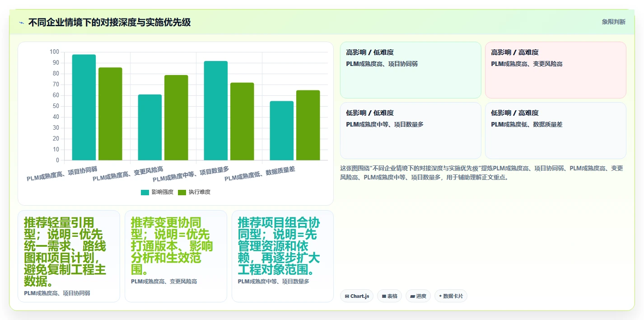The width and height of the screenshot is (644, 320).
Task: Click the teal bar for PLM成熟度高、项目协同弱
Action: (x=84, y=107)
